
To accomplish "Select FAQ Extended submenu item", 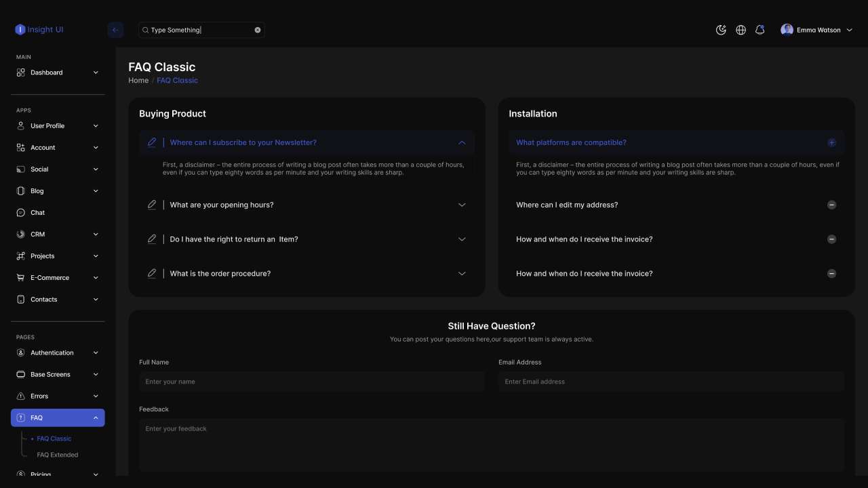I will pos(58,455).
